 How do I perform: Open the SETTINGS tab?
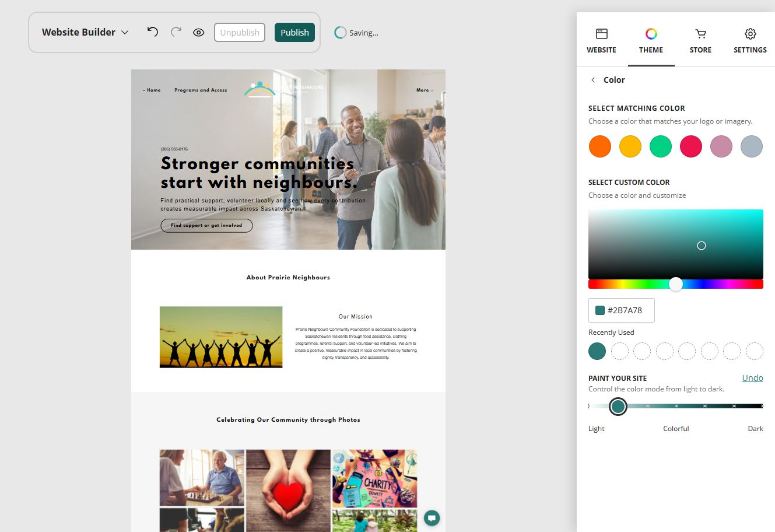[x=750, y=41]
